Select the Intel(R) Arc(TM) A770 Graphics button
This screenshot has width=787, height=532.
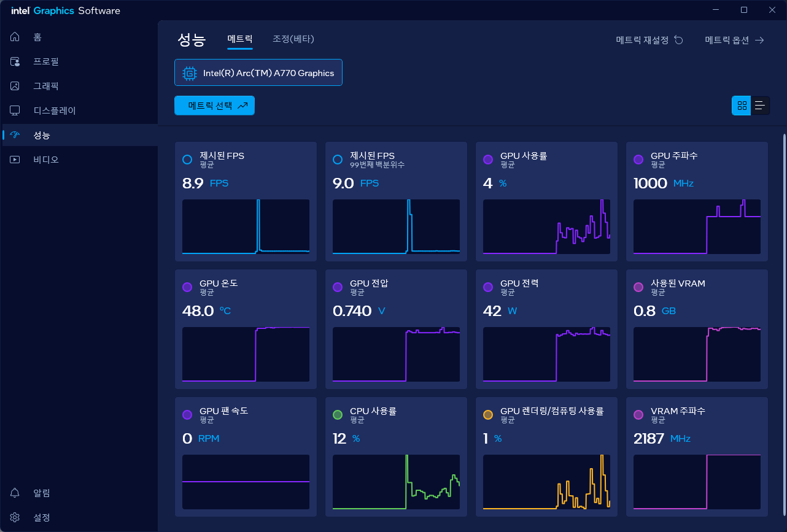(x=258, y=72)
